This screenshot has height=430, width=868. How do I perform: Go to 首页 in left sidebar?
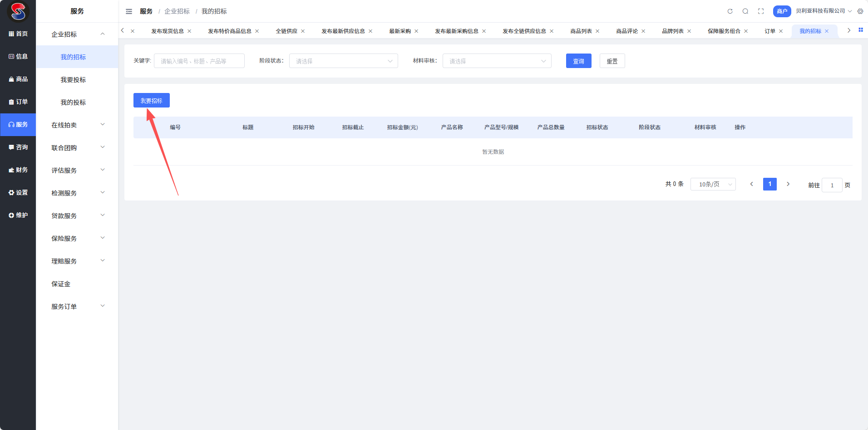pyautogui.click(x=18, y=34)
